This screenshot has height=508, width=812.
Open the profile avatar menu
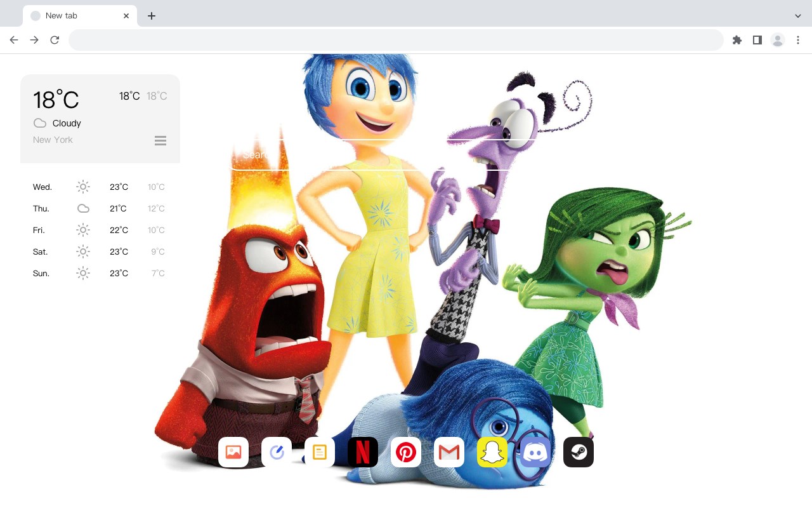[777, 40]
